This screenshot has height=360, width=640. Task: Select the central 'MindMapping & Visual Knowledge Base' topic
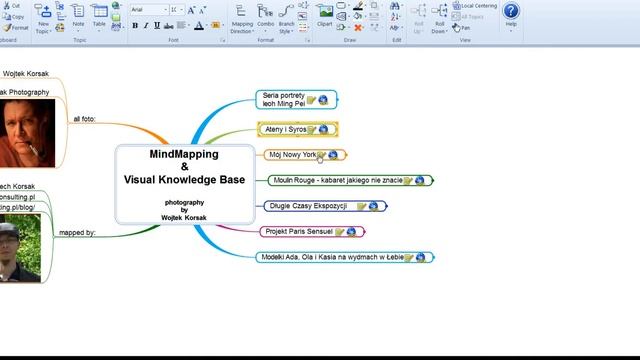185,184
